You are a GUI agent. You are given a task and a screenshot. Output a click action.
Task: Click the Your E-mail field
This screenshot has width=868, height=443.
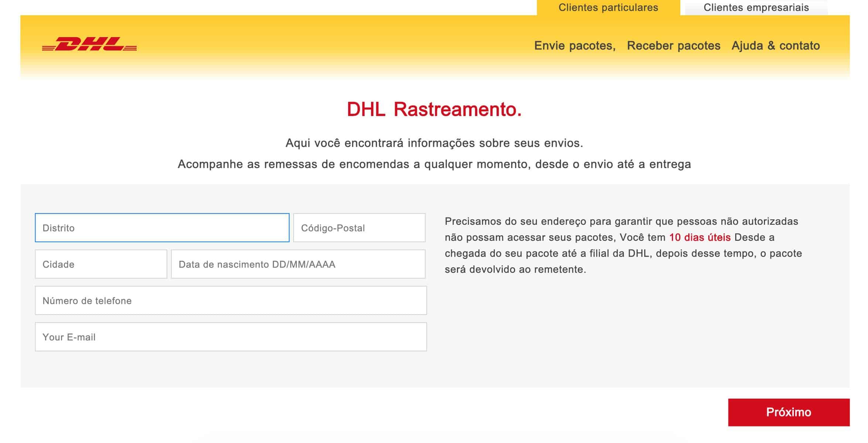pyautogui.click(x=231, y=337)
